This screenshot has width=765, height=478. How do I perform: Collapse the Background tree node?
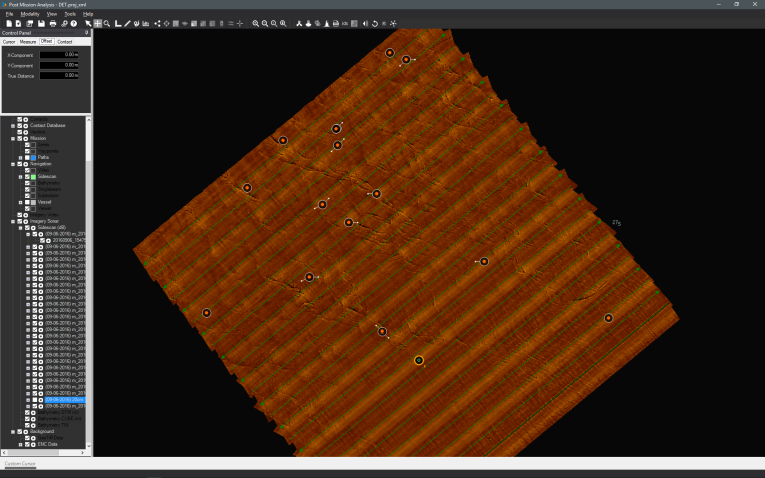[x=13, y=432]
